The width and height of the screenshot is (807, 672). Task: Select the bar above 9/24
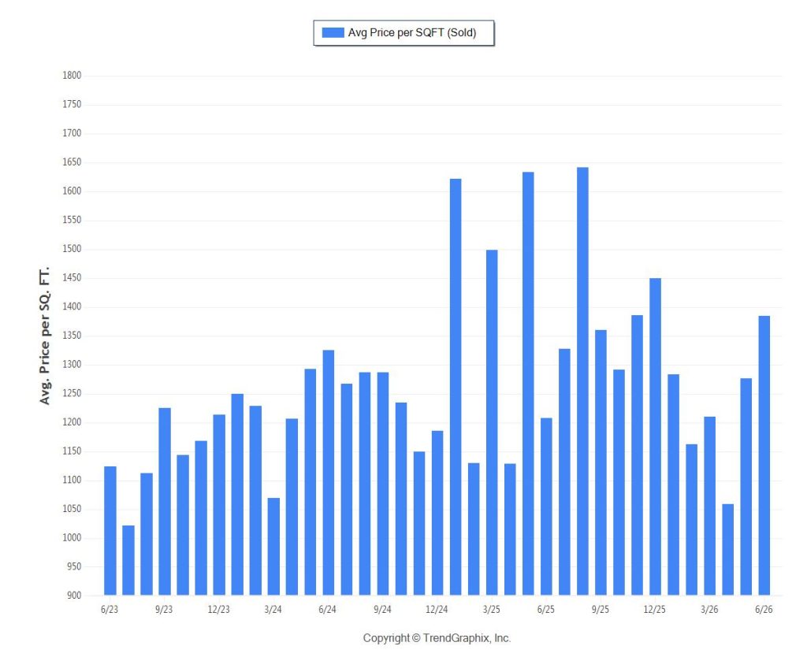(383, 484)
